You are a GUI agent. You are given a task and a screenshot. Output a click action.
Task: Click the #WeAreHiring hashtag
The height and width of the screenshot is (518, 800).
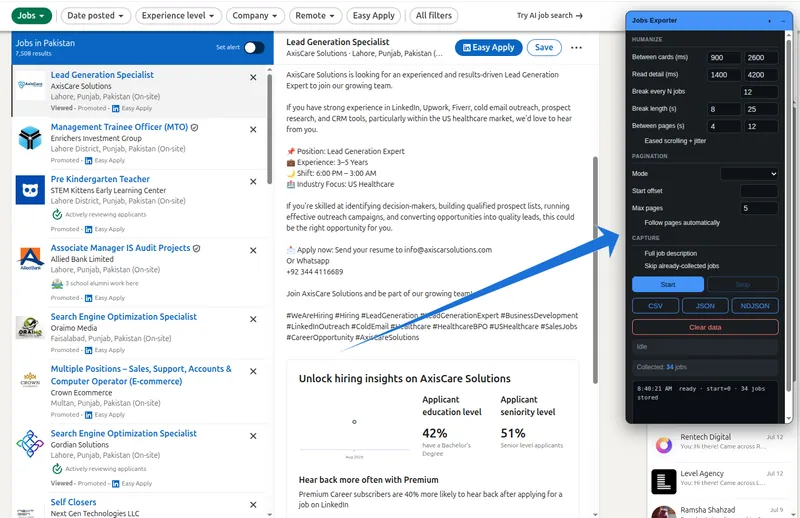click(310, 316)
